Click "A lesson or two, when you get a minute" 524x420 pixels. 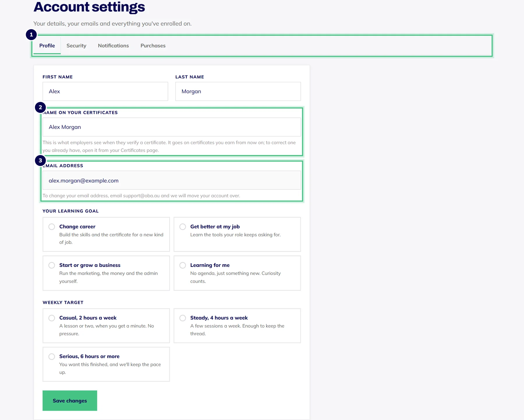pyautogui.click(x=107, y=330)
